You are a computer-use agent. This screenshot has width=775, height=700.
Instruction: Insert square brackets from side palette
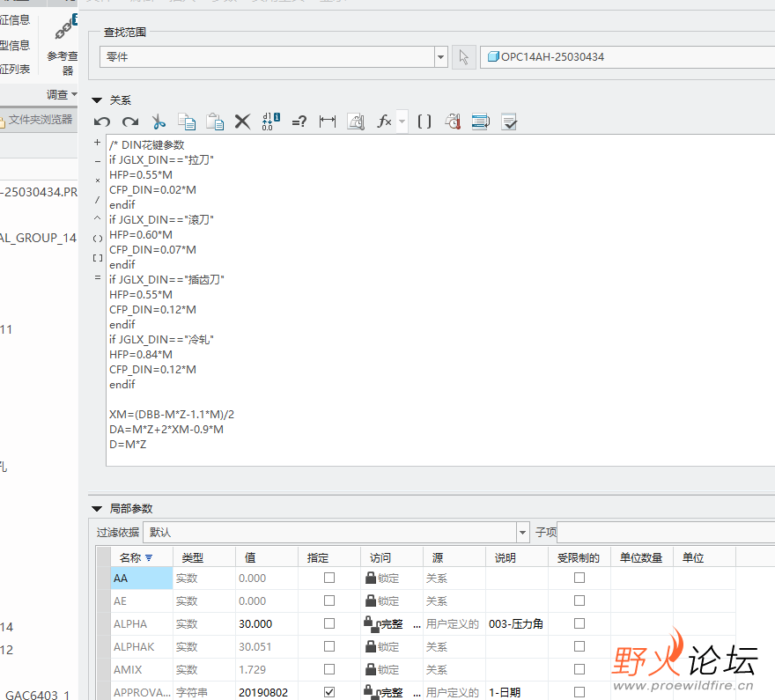[98, 258]
